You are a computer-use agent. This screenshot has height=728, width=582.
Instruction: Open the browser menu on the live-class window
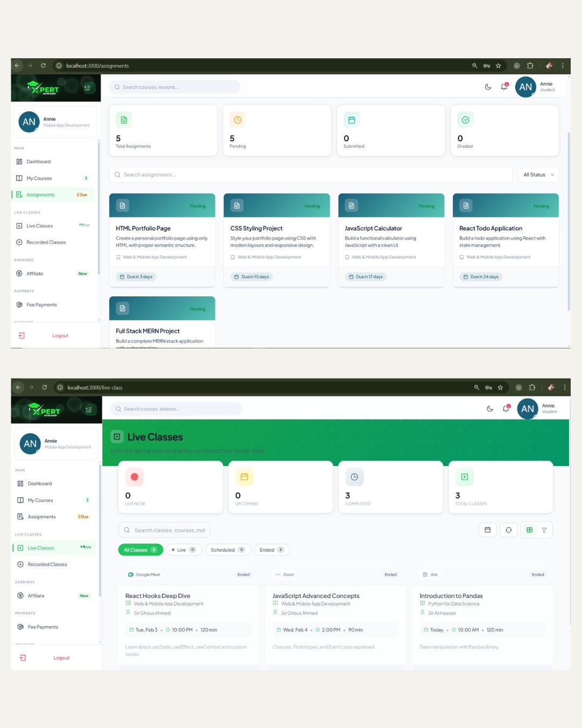click(564, 387)
